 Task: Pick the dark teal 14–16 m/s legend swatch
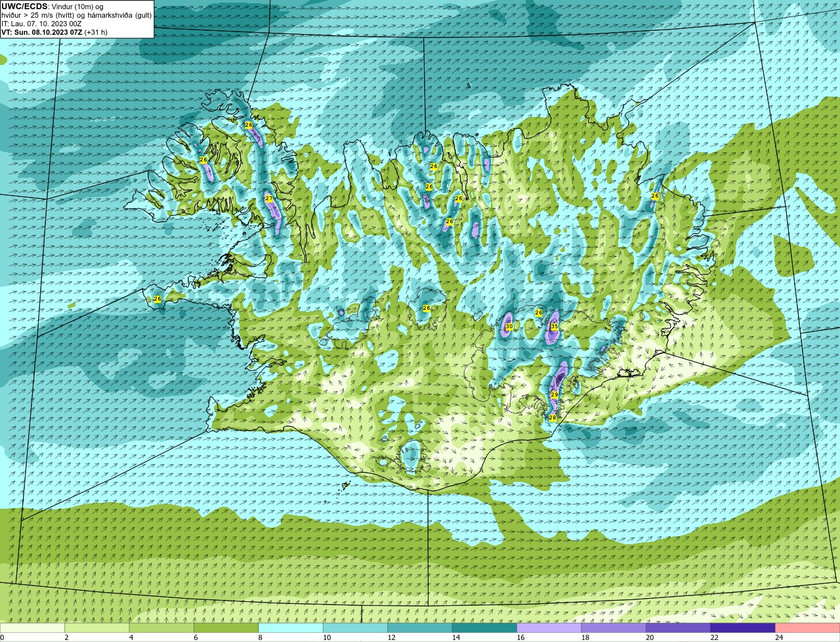[x=485, y=628]
